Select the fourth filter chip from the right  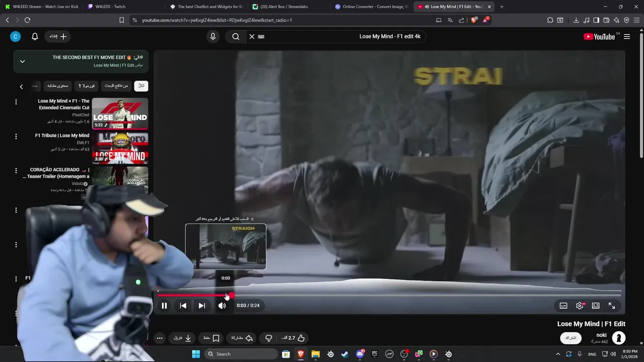[x=57, y=86]
